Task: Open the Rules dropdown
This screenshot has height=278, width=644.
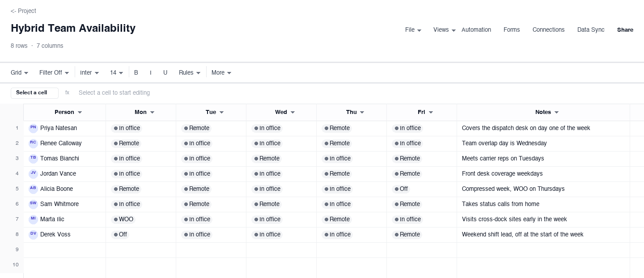Action: (190, 72)
